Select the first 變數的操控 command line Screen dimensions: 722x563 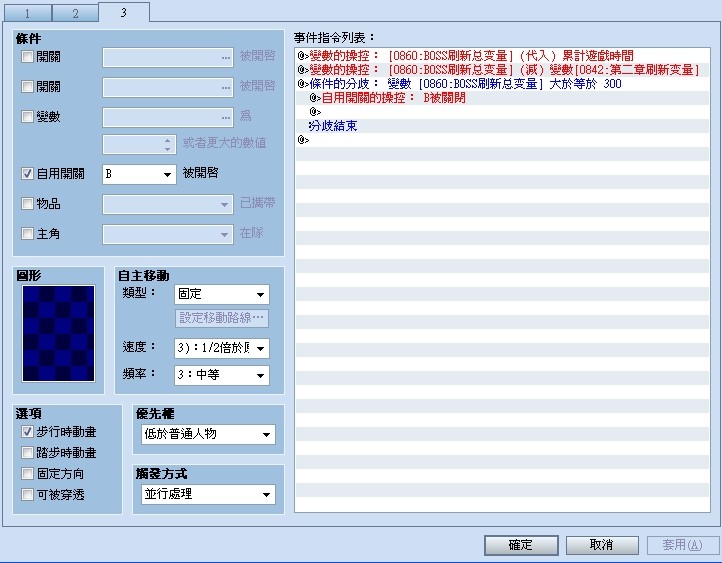502,56
